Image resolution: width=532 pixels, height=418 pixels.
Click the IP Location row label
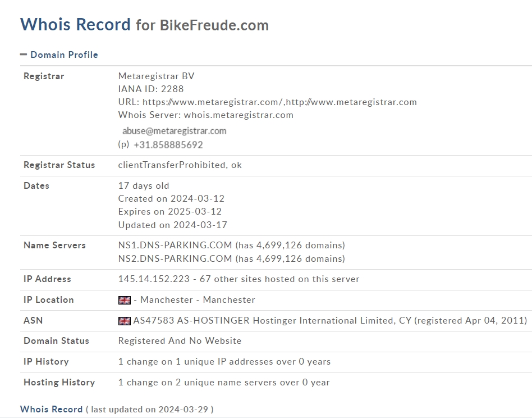click(x=48, y=300)
